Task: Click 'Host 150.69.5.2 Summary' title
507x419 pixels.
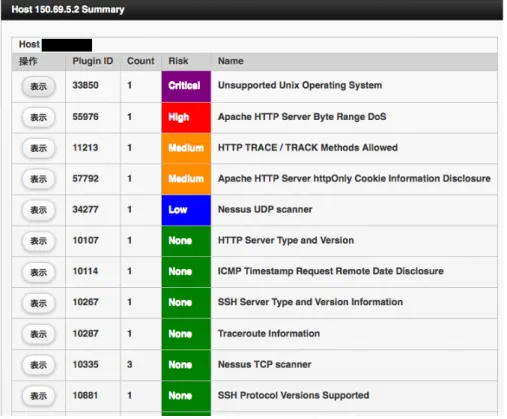Action: [68, 9]
